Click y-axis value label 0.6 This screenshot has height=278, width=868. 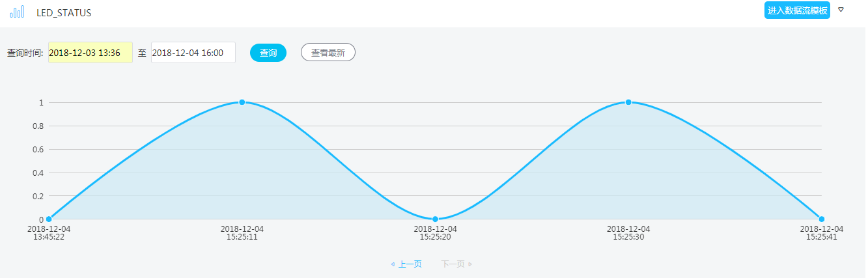click(x=38, y=149)
